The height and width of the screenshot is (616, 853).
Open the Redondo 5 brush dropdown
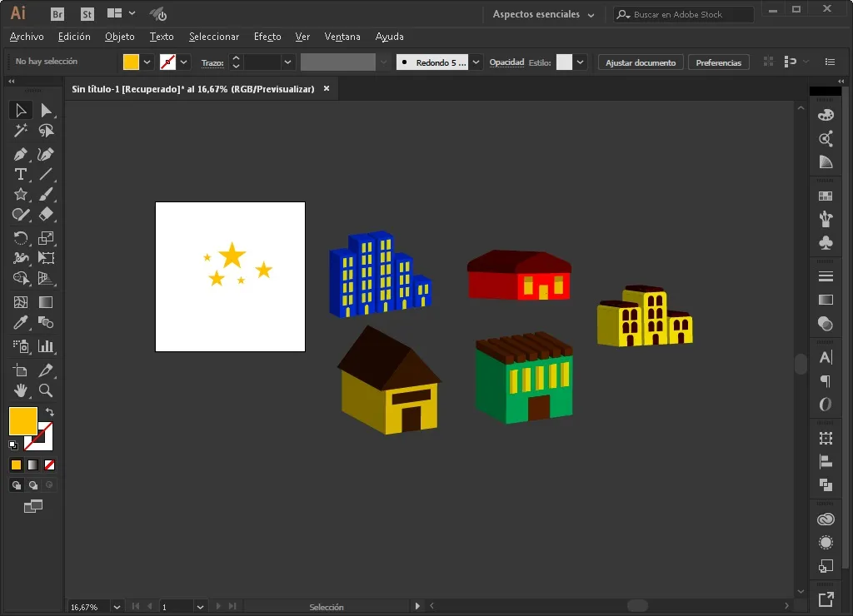pos(476,62)
